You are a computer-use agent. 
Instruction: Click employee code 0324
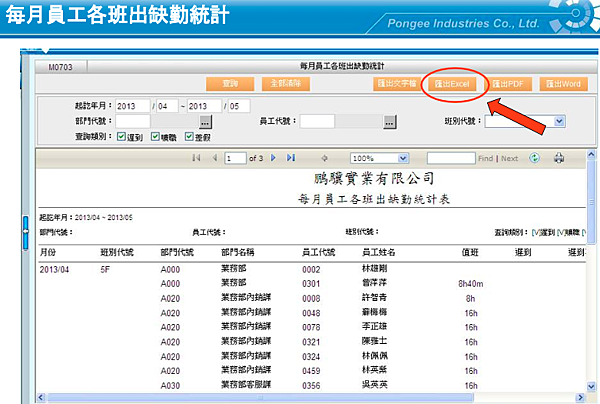[311, 357]
